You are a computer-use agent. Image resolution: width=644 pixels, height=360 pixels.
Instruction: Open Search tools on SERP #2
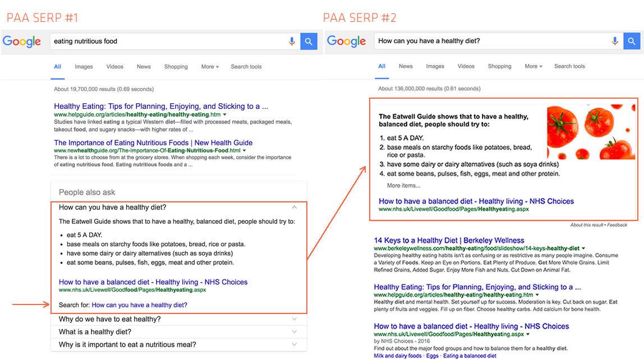tap(569, 66)
